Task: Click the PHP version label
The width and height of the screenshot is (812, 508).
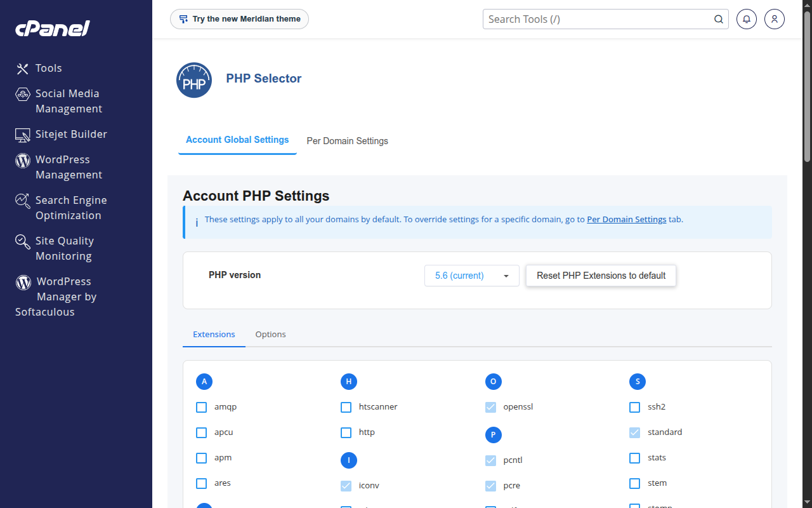Action: (235, 276)
